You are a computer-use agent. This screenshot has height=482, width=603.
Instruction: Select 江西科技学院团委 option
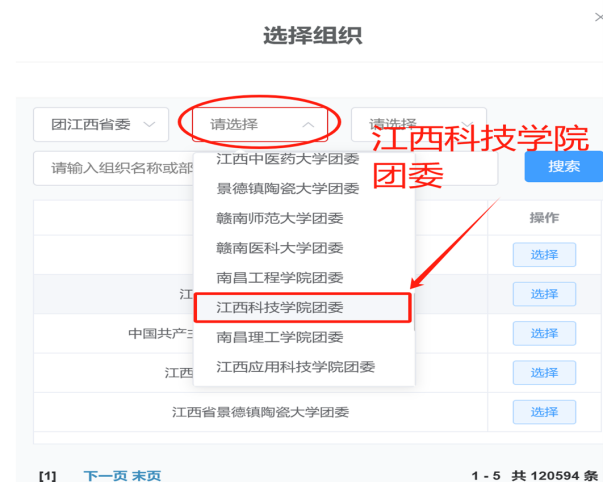pos(303,307)
